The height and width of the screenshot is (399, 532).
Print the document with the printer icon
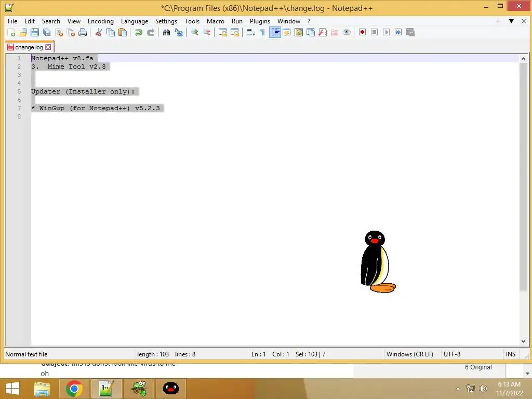pyautogui.click(x=83, y=32)
